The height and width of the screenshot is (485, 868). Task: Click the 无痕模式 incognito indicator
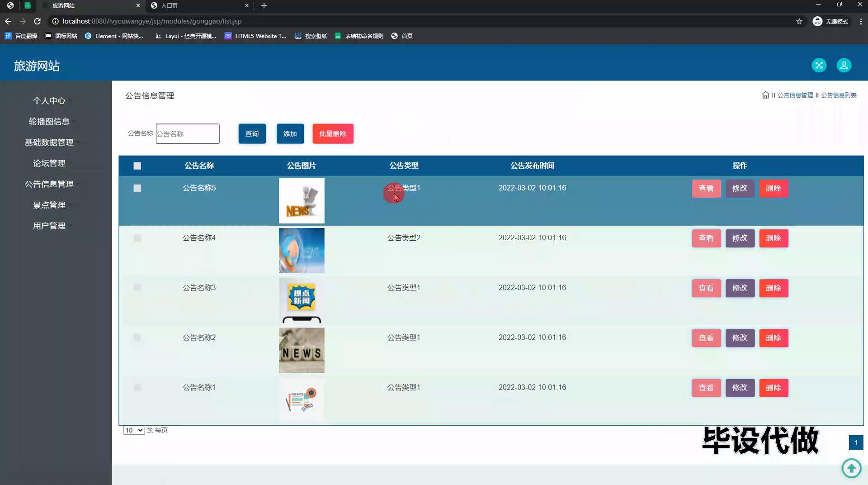[x=830, y=21]
